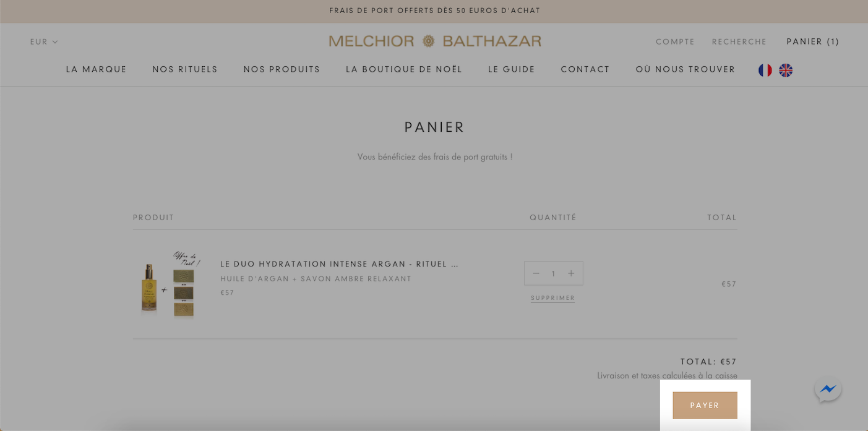Image resolution: width=868 pixels, height=431 pixels.
Task: Decrease quantity with the minus icon
Action: pyautogui.click(x=536, y=273)
